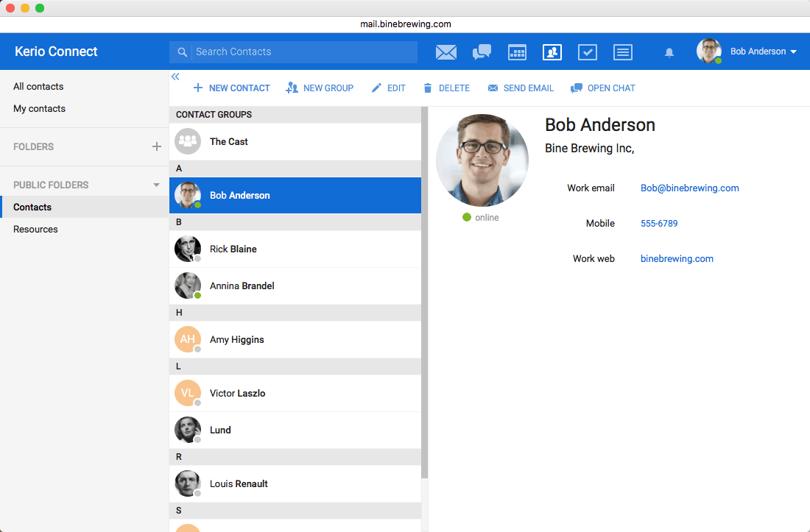Click the header user avatar
Viewport: 810px width, 532px height.
(x=708, y=51)
